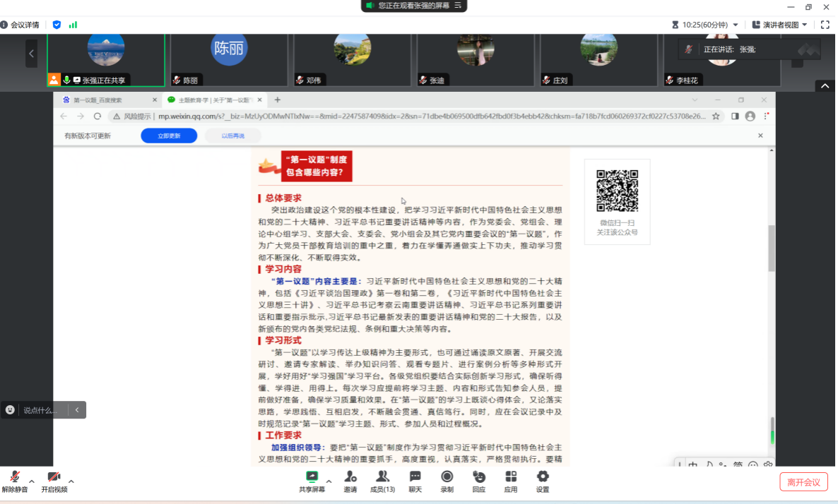
Task: Open the 成员(13) members list
Action: [x=382, y=481]
